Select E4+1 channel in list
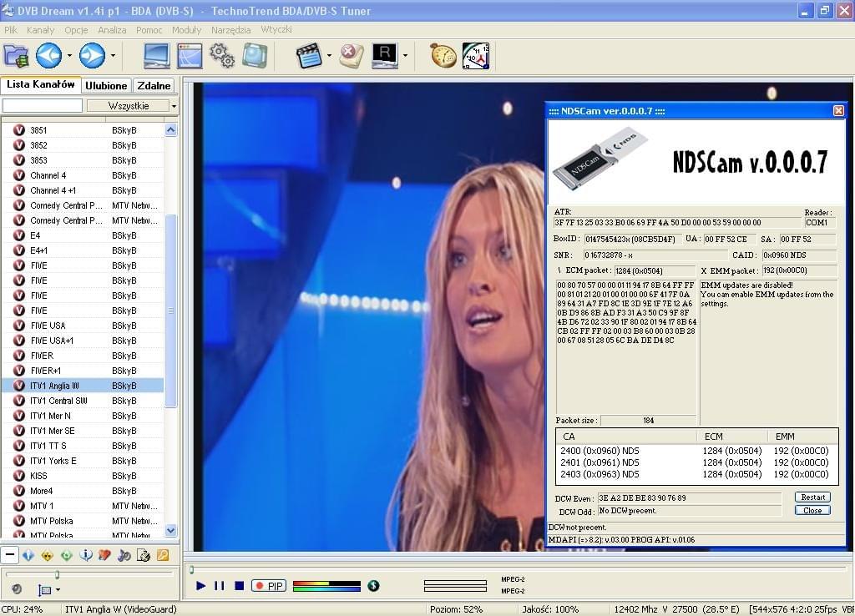 coord(83,250)
